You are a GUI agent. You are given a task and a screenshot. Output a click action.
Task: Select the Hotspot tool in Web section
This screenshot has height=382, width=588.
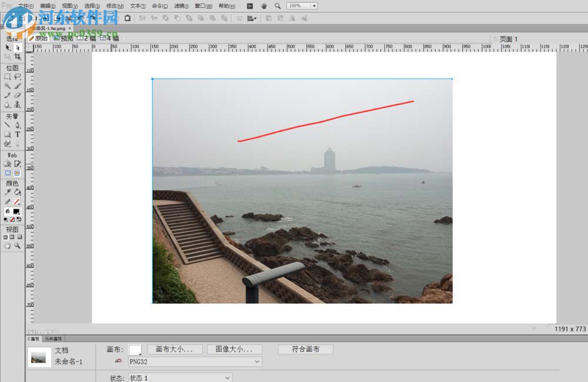pos(8,164)
